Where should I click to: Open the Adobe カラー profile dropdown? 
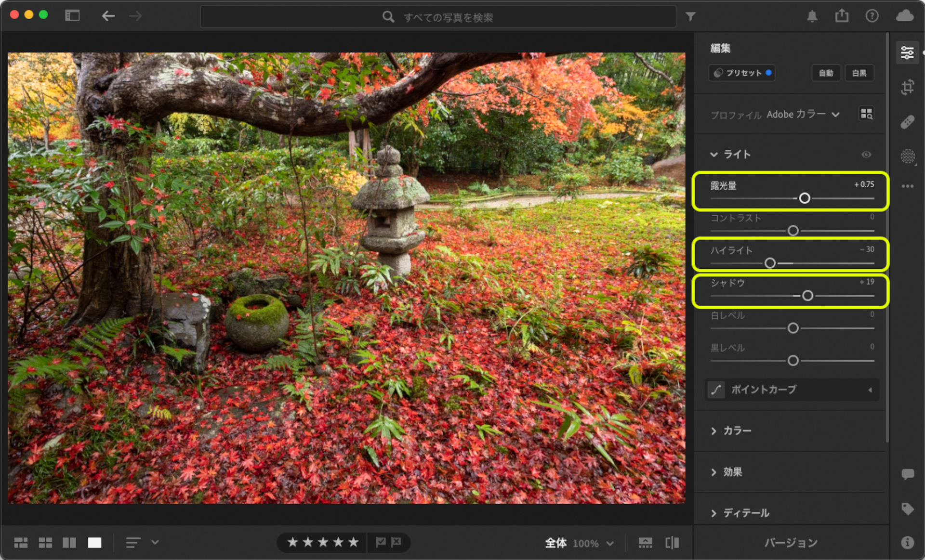coord(803,114)
